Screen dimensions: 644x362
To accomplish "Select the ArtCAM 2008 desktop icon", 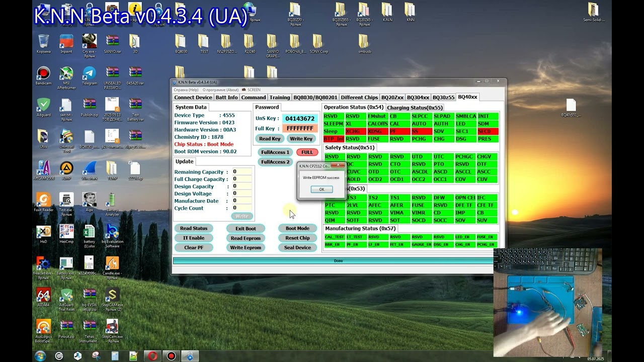I will [43, 171].
